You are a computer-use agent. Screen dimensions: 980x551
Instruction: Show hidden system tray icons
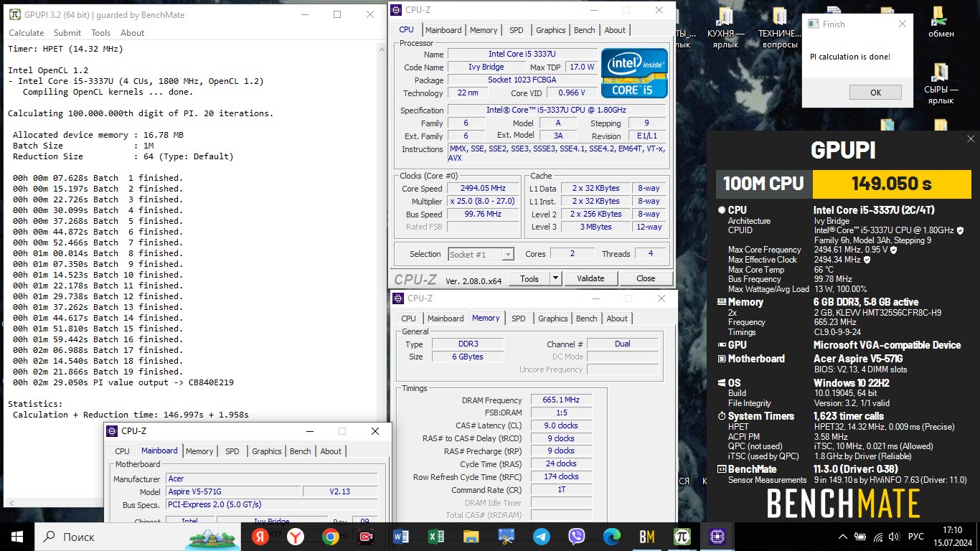pyautogui.click(x=843, y=537)
